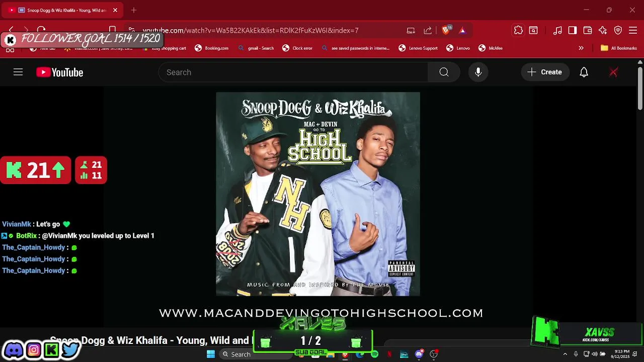
Task: Open the gmail - Search bookmark
Action: click(x=256, y=48)
